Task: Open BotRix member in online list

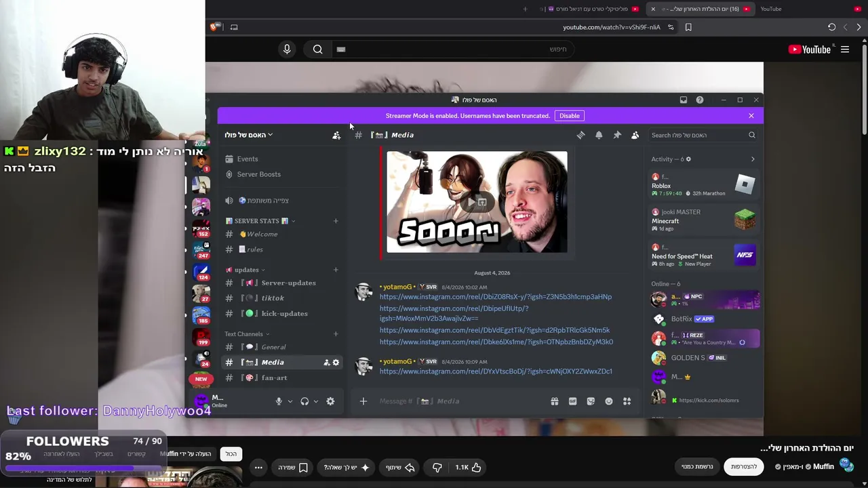Action: click(x=704, y=319)
